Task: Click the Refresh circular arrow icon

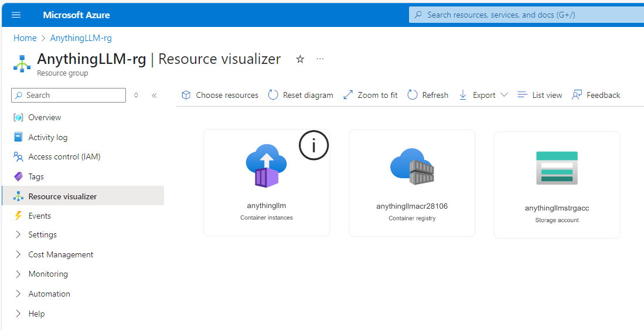Action: click(413, 95)
